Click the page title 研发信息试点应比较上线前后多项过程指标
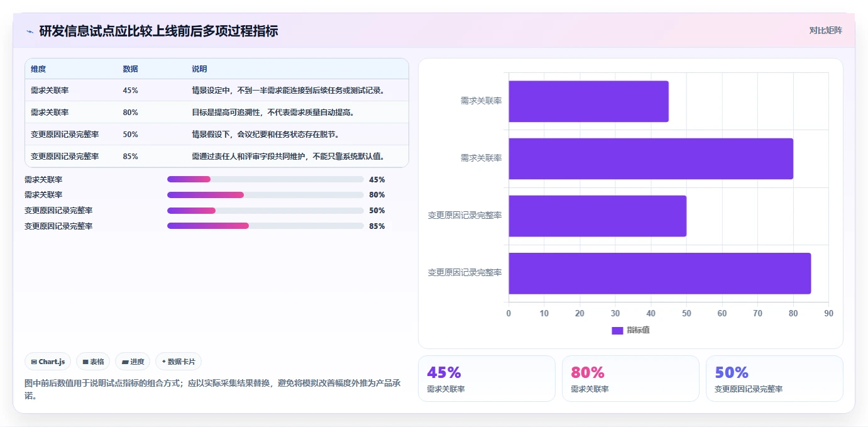This screenshot has width=868, height=427. 158,31
